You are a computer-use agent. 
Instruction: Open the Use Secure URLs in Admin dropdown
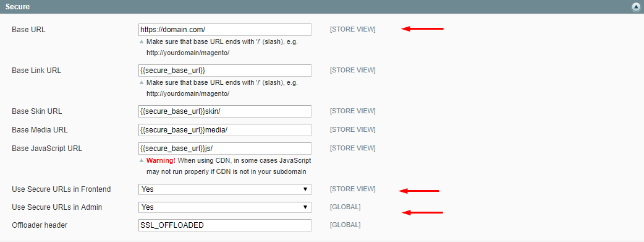[x=225, y=207]
